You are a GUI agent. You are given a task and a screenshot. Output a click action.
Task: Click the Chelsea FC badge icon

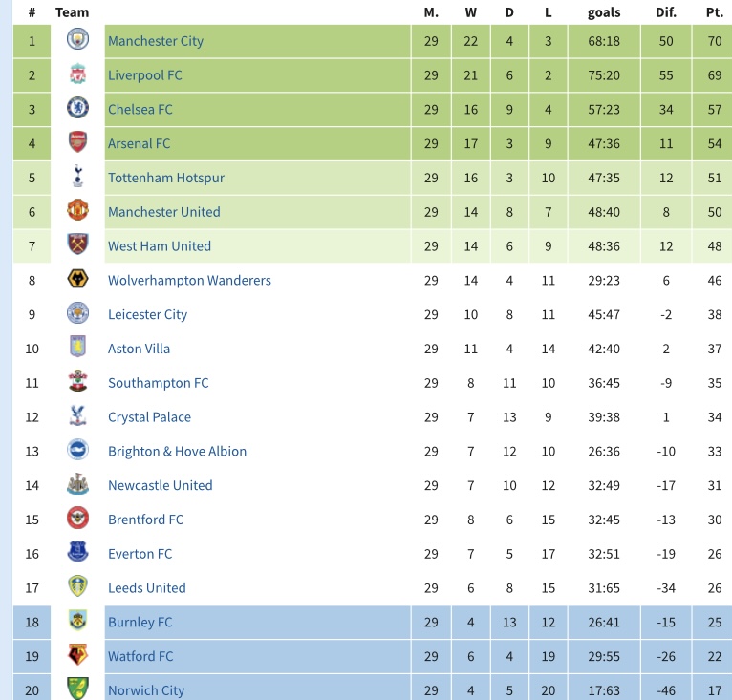click(77, 108)
